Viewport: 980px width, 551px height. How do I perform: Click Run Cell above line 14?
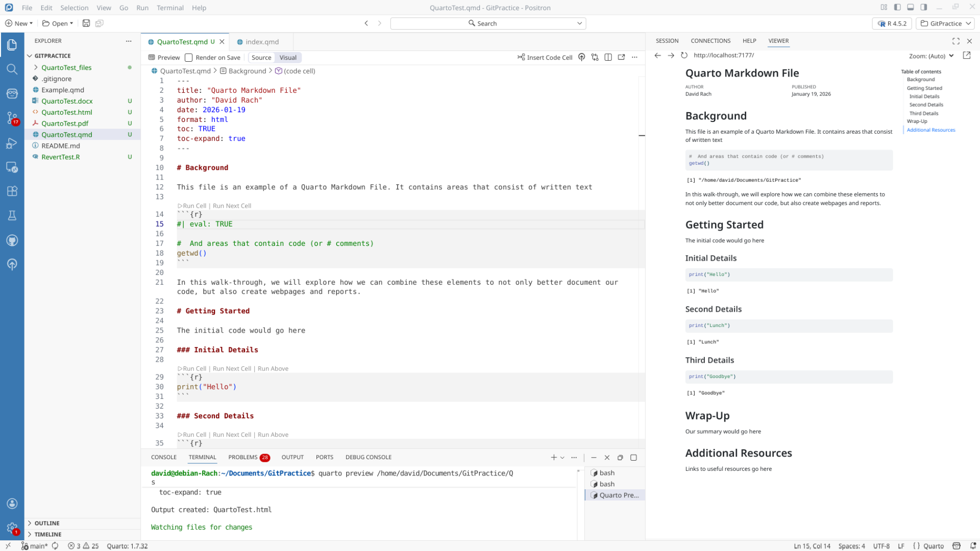point(194,206)
